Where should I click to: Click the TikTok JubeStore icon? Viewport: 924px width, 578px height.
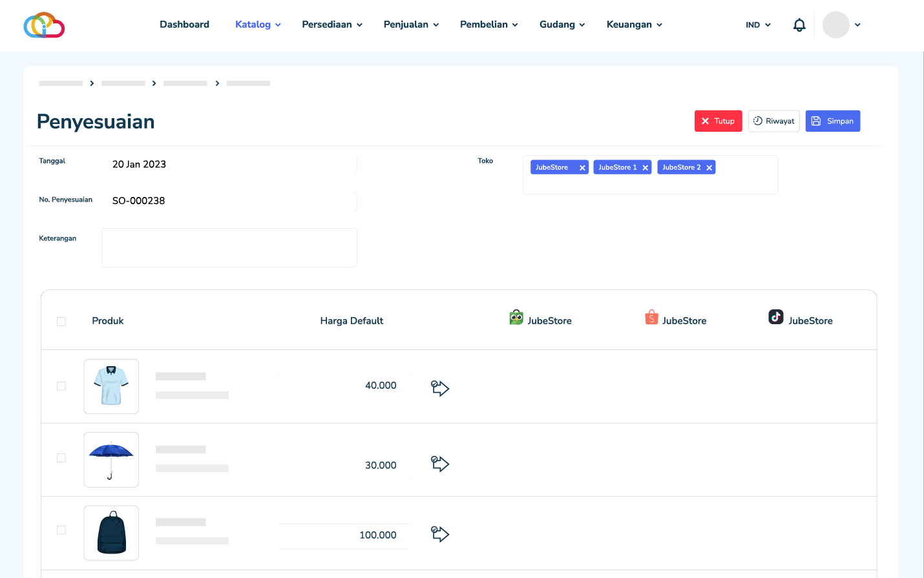click(775, 317)
